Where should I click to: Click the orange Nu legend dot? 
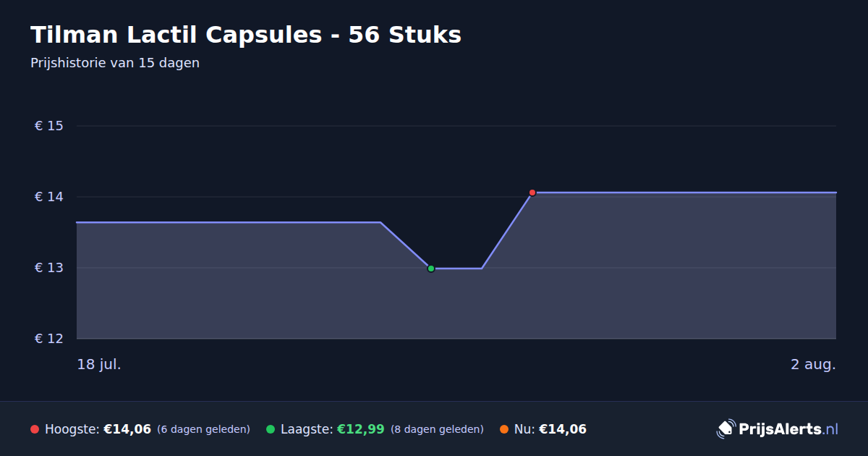(x=504, y=429)
